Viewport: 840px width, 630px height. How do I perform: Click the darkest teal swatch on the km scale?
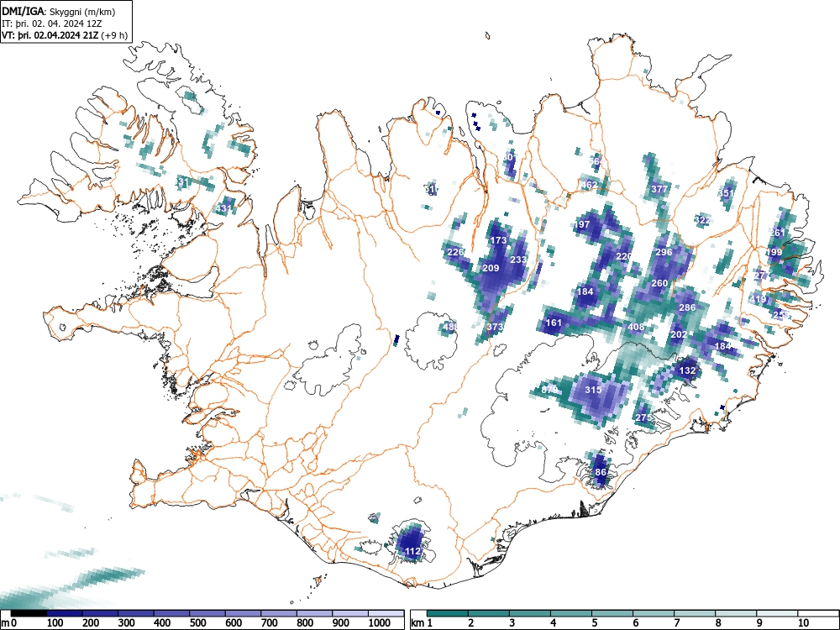tap(448, 613)
